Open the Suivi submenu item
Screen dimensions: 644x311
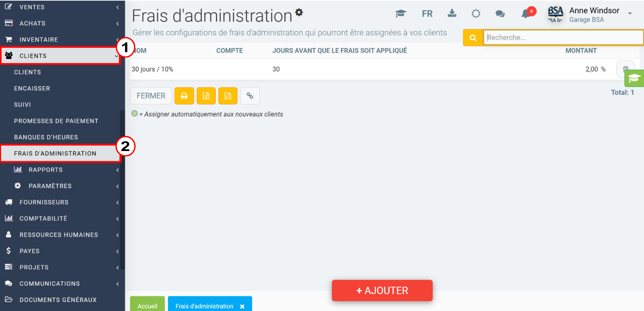click(x=23, y=105)
